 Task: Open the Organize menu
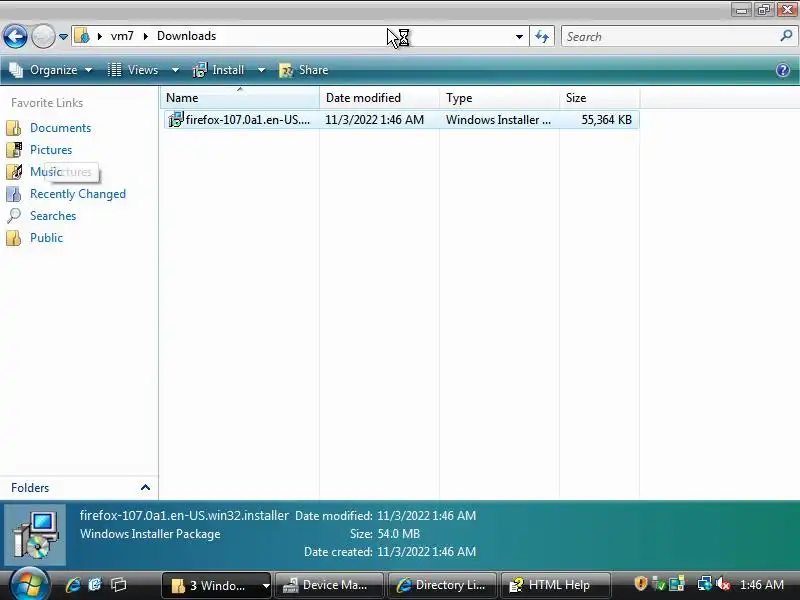51,70
